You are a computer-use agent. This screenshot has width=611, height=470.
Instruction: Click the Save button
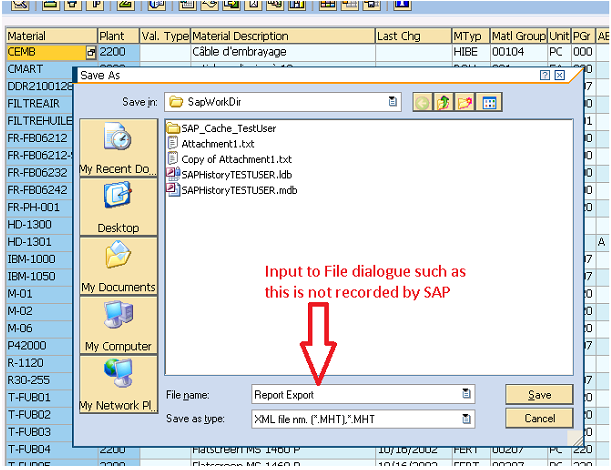coord(538,394)
